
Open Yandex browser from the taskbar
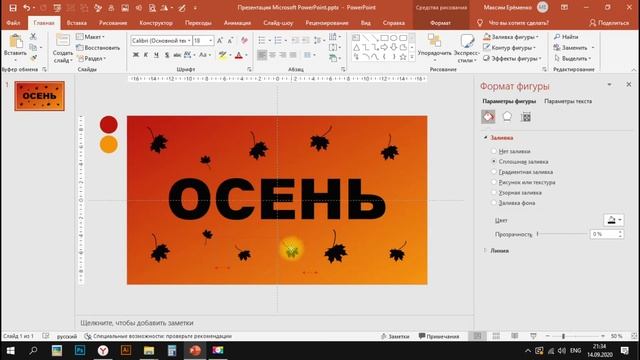103,350
